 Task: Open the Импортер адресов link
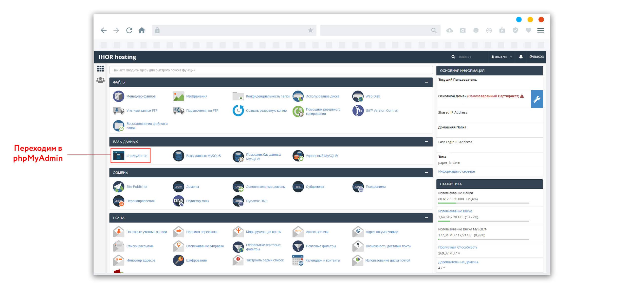(x=141, y=260)
